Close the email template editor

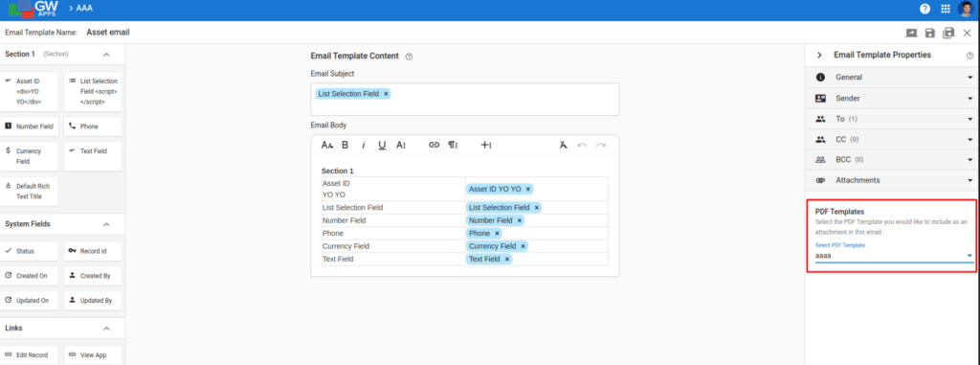[x=967, y=33]
